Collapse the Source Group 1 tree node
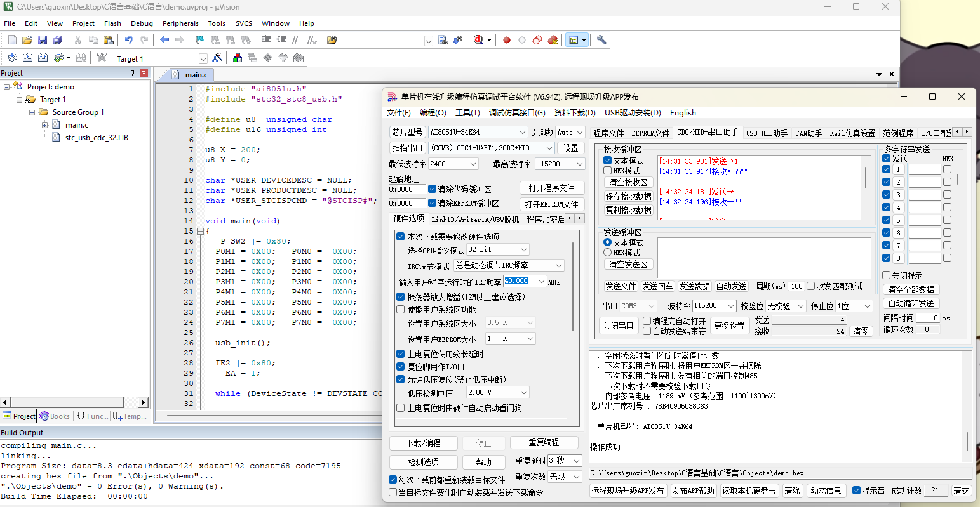 (32, 112)
